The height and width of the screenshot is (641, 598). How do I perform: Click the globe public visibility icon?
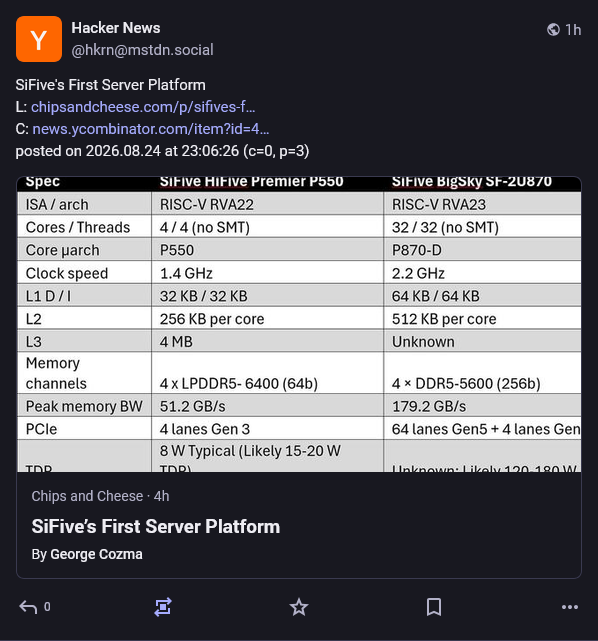(x=553, y=29)
